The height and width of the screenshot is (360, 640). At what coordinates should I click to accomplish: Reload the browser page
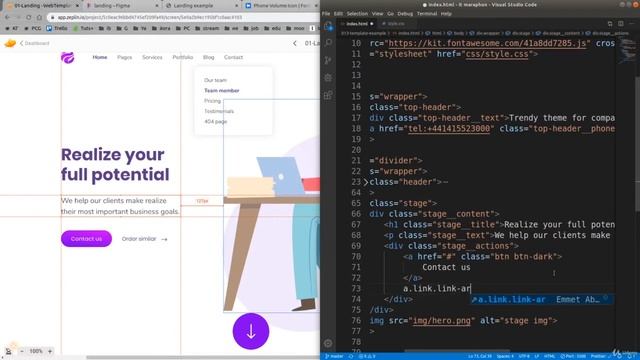coord(28,17)
